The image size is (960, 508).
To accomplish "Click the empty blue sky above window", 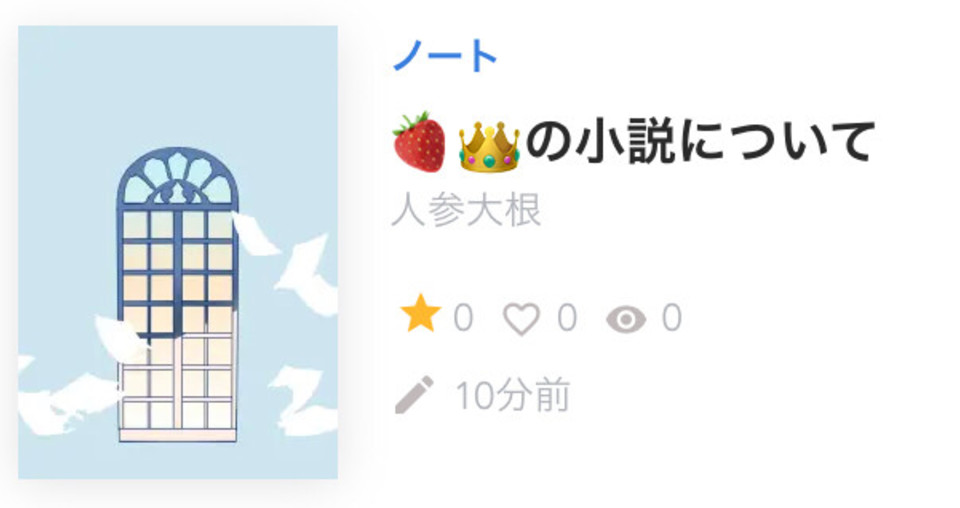I will (x=178, y=86).
